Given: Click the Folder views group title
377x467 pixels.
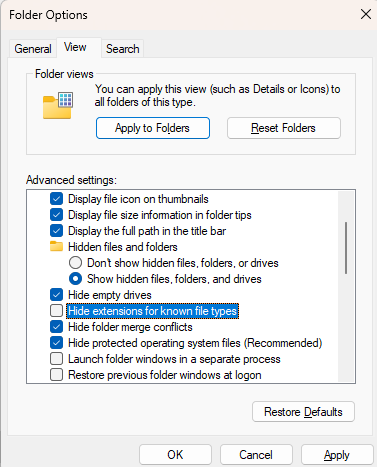Looking at the screenshot, I should pos(64,74).
